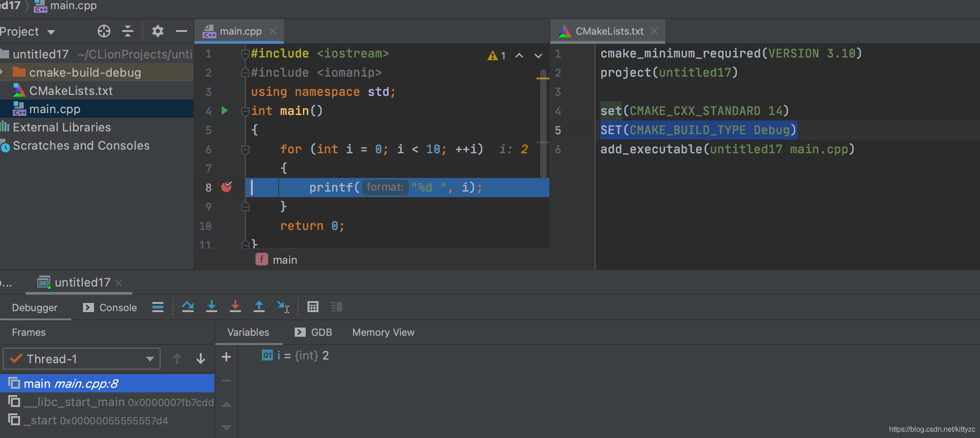Collapse the for-loop end fold marker on line 9

pyautogui.click(x=245, y=207)
